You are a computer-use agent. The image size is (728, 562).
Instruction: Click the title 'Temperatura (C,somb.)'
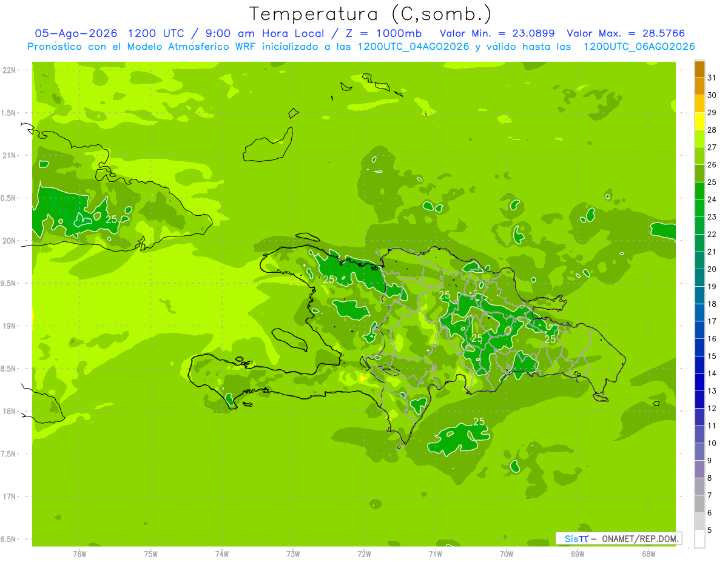[370, 13]
